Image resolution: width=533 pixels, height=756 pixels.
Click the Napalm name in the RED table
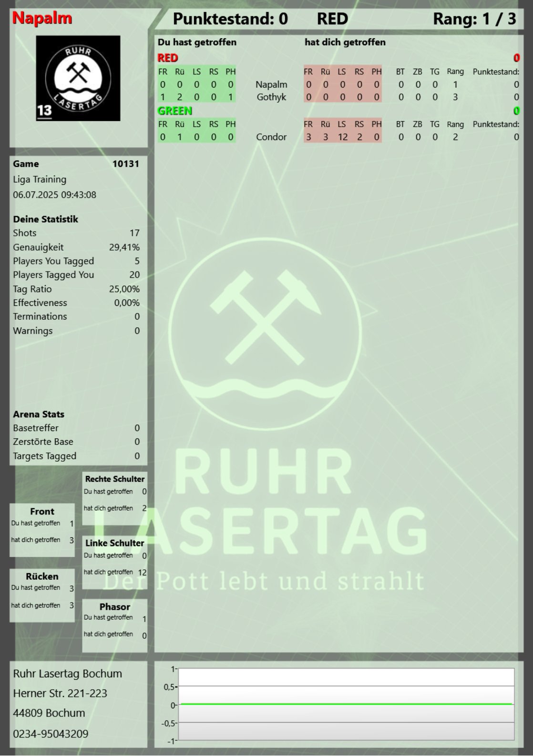tap(271, 85)
